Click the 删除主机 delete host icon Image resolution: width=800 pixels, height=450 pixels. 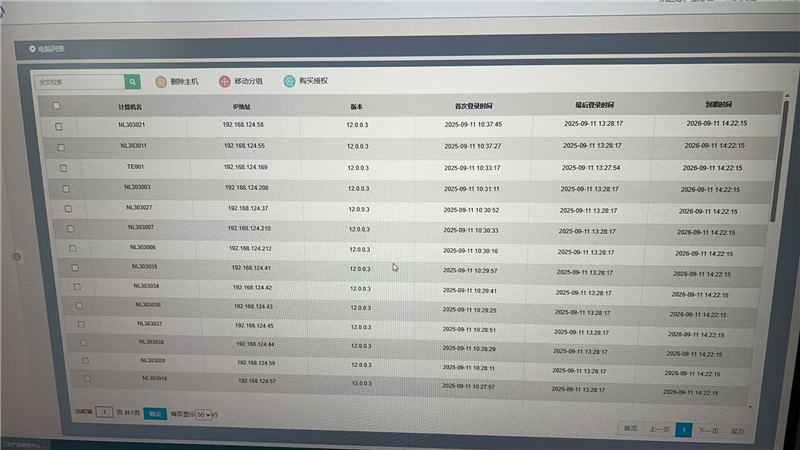161,82
